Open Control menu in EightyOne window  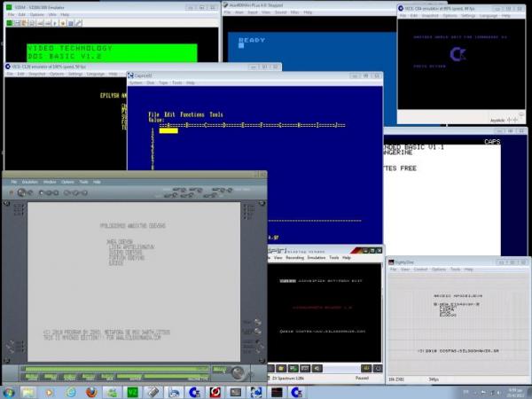[x=420, y=269]
